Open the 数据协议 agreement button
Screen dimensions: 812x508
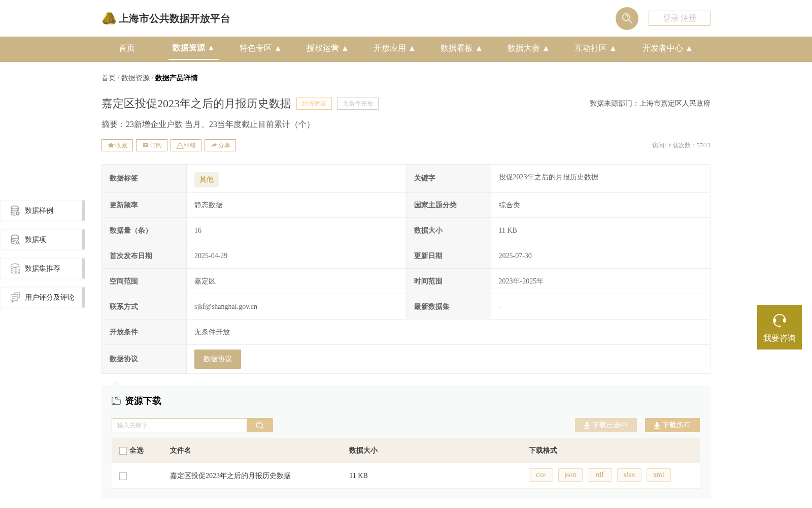pyautogui.click(x=218, y=359)
